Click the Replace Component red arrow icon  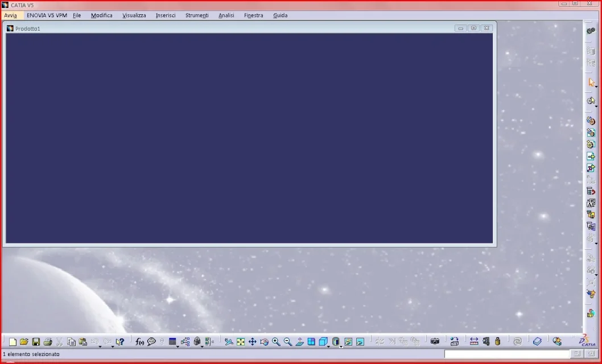[591, 191]
